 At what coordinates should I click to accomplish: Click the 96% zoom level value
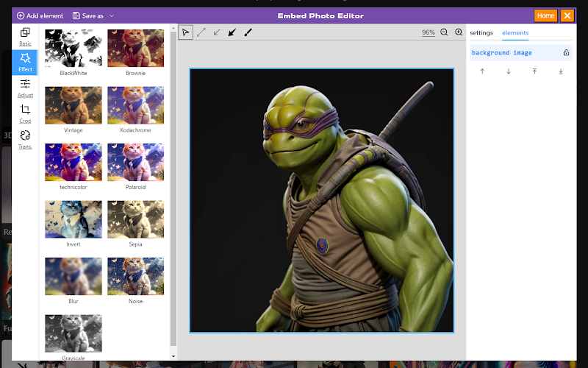(x=429, y=32)
